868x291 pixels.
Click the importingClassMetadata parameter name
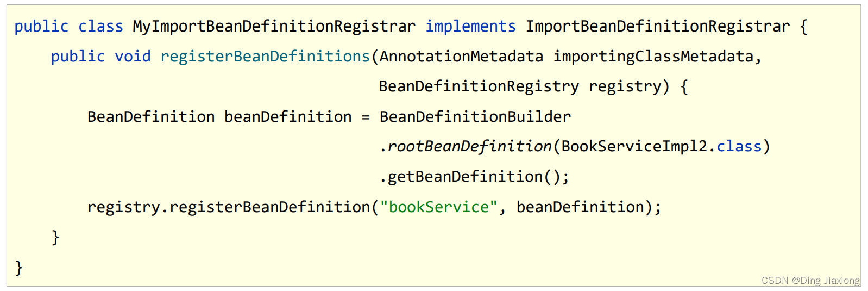tap(653, 57)
